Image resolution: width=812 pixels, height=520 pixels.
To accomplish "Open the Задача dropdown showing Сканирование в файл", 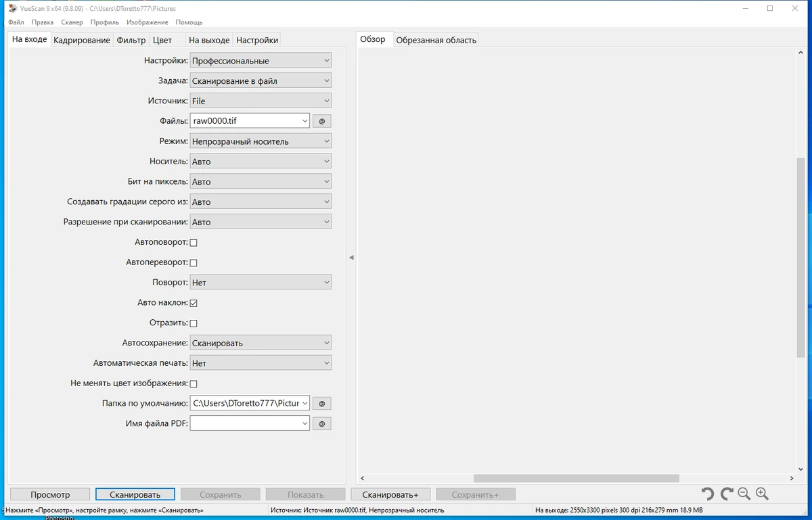I will 261,80.
